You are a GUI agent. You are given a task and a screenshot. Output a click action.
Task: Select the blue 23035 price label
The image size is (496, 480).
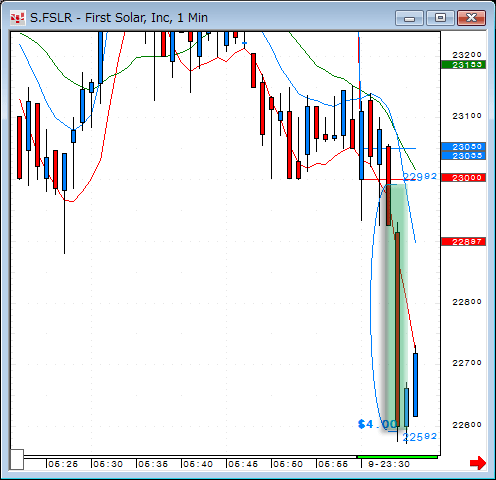click(463, 156)
